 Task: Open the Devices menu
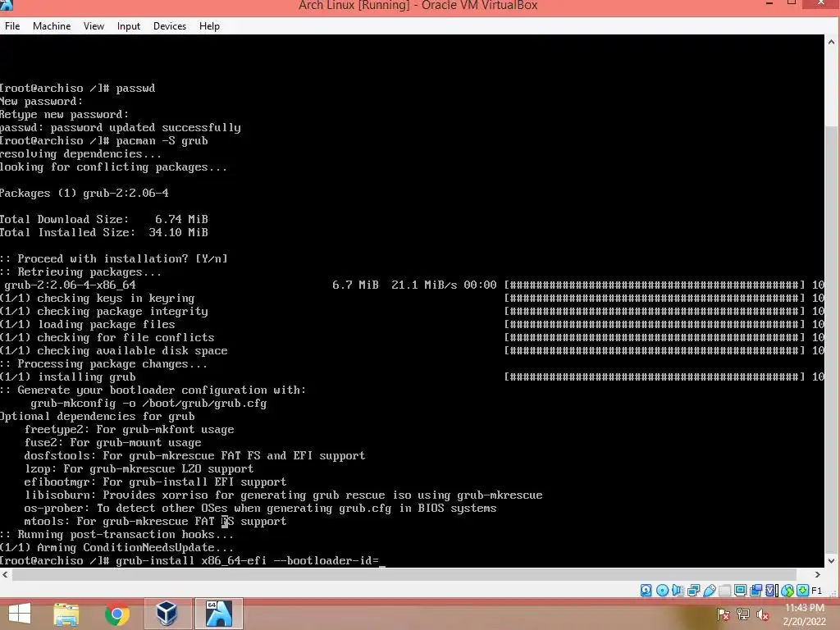point(170,25)
